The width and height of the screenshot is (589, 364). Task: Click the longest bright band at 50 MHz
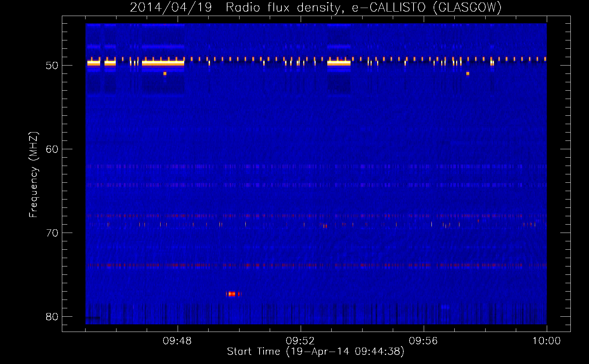pyautogui.click(x=163, y=63)
